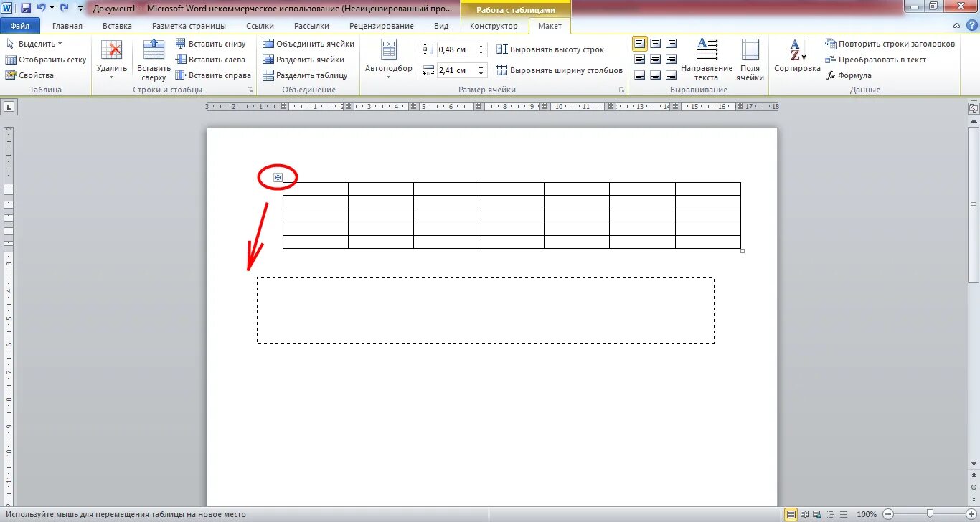Click Разделить ячейки split cells
The height and width of the screenshot is (522, 980).
pos(303,60)
